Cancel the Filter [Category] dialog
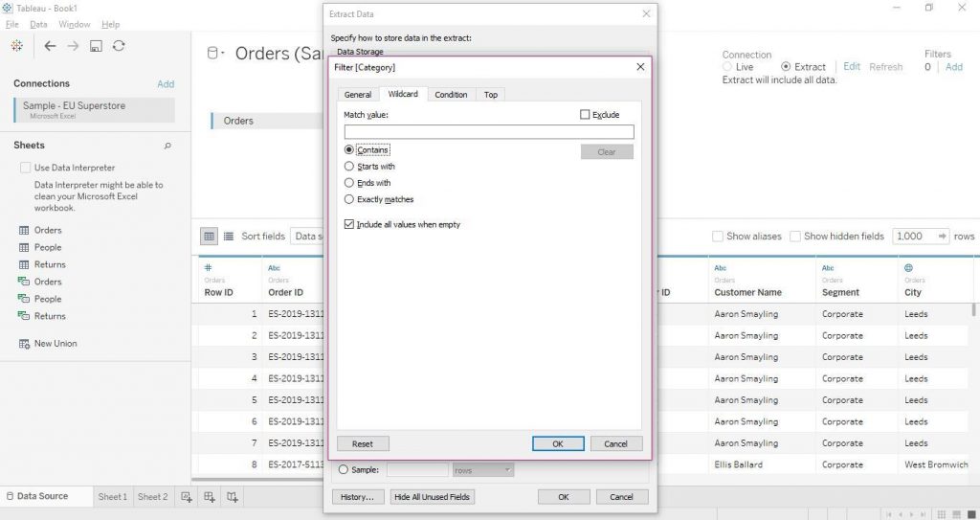The height and width of the screenshot is (520, 980). 615,443
